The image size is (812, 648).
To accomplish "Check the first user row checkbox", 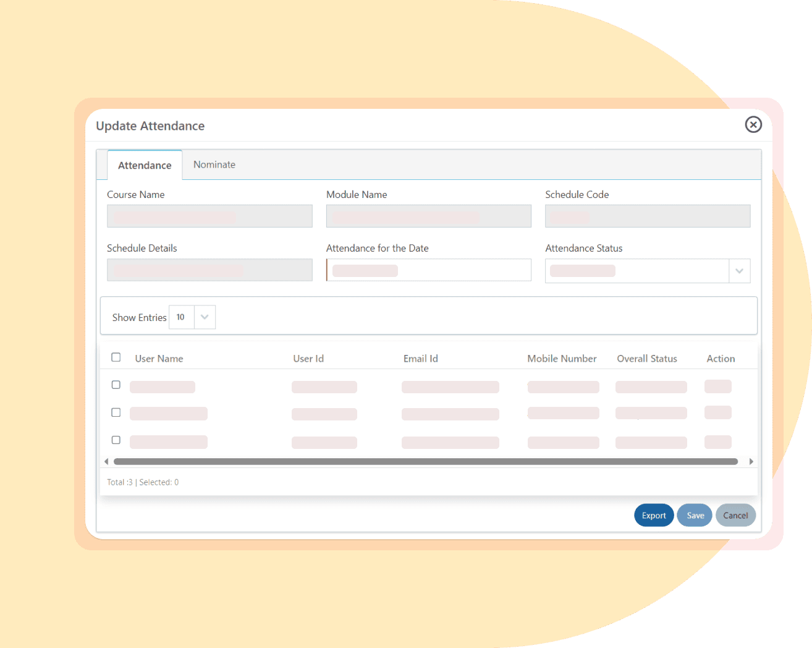I will pyautogui.click(x=116, y=385).
